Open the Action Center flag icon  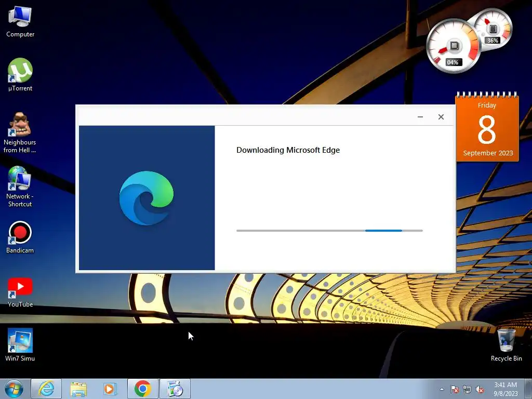click(x=455, y=389)
